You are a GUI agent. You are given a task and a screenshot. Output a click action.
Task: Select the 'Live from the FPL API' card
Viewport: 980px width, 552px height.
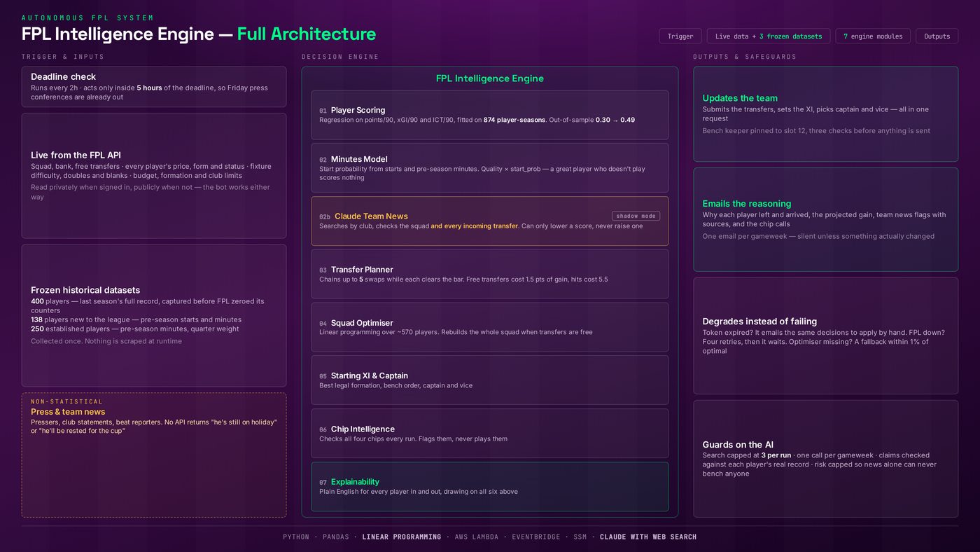[154, 176]
